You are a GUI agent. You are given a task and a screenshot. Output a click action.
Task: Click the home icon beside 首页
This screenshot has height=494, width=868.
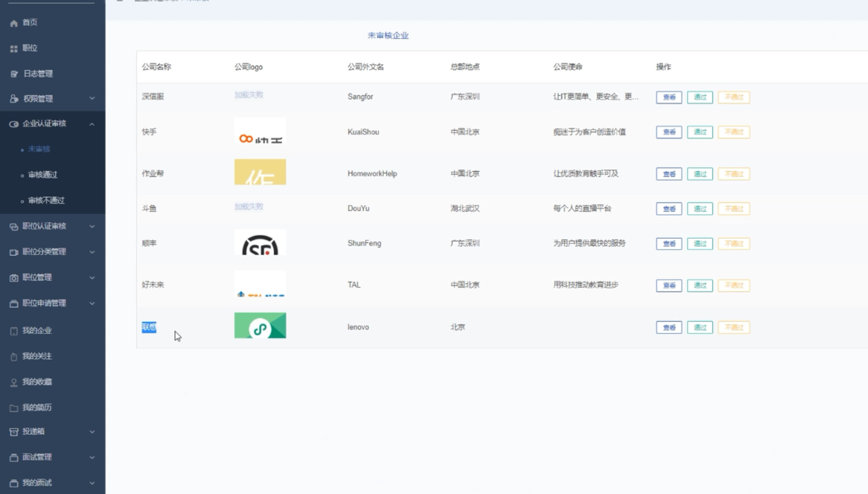(x=14, y=23)
